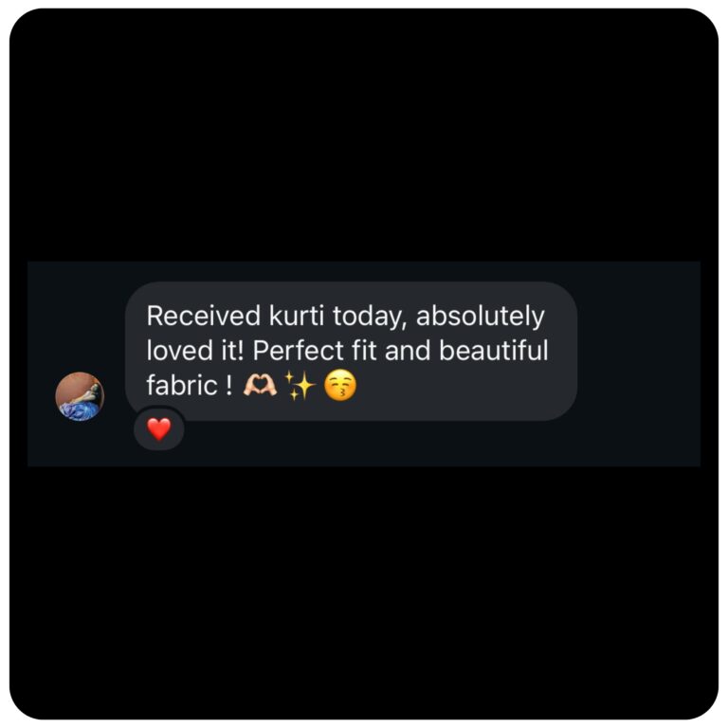Screen dimensions: 728x728
Task: Click empty chat strip right of bubble
Action: (639, 352)
